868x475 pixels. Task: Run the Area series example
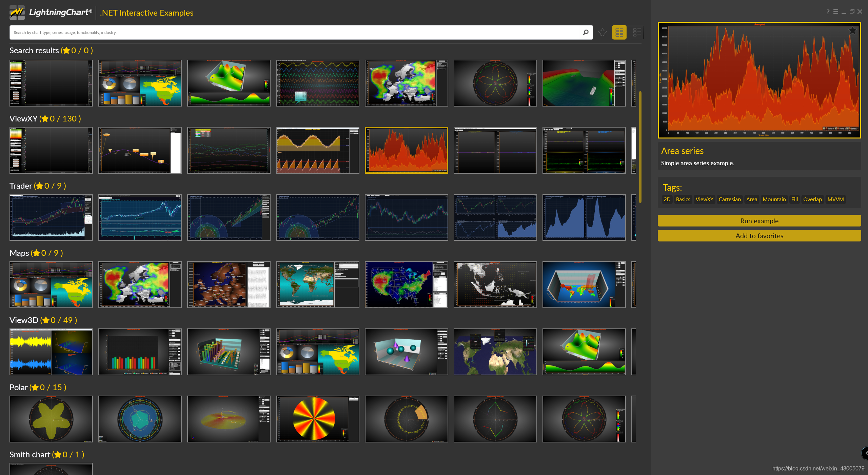[x=759, y=221]
